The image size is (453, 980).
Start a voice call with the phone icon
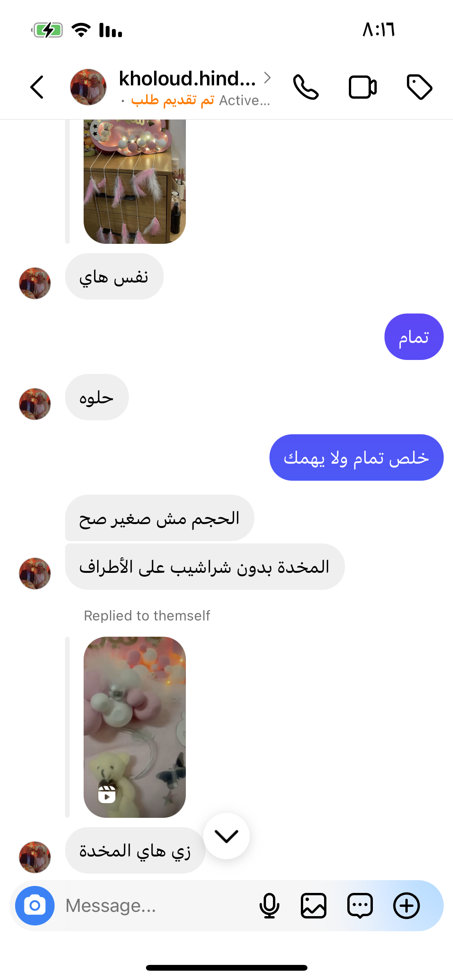[x=305, y=87]
